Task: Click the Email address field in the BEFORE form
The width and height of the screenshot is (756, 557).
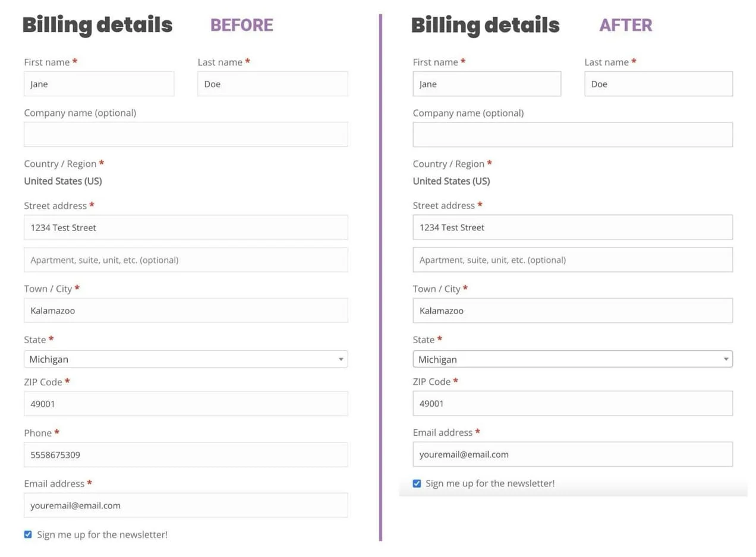Action: coord(185,505)
